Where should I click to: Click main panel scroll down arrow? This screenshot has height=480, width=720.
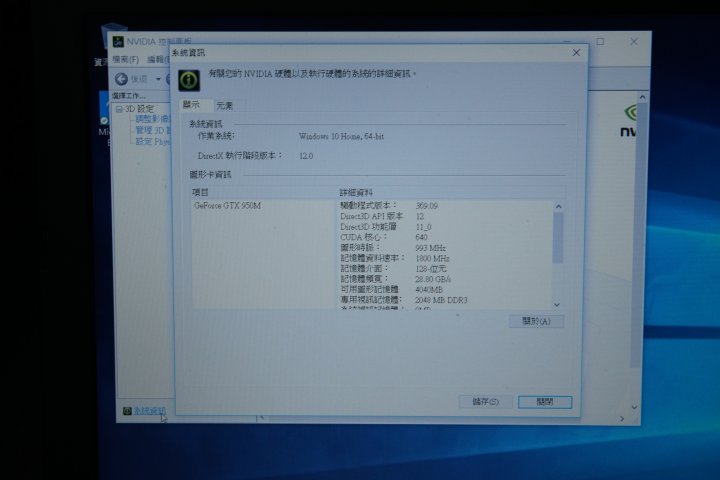tap(634, 407)
